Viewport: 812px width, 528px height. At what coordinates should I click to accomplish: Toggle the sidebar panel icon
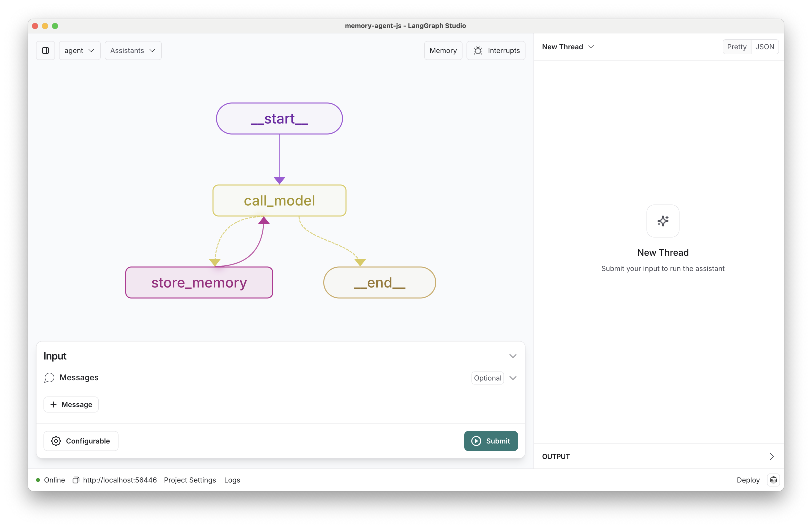click(45, 50)
